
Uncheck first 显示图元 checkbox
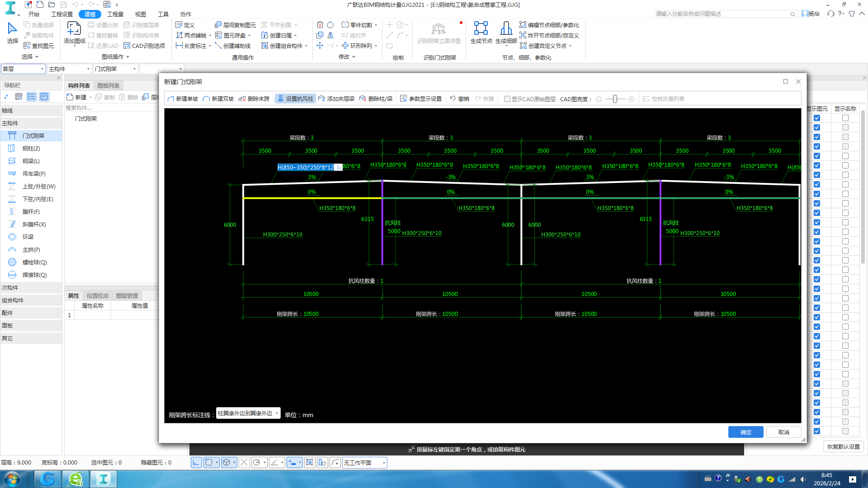point(816,118)
